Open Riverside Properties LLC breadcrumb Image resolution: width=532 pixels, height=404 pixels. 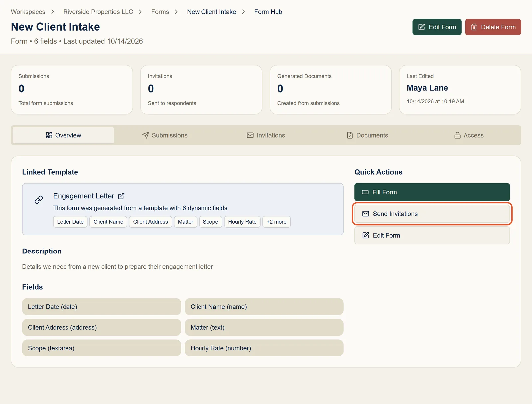pyautogui.click(x=98, y=12)
